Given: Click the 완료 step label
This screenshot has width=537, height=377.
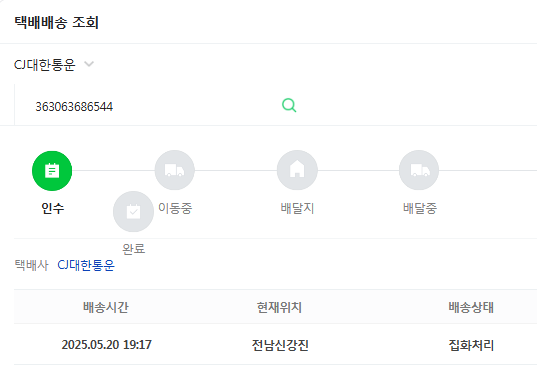Looking at the screenshot, I should 134,249.
